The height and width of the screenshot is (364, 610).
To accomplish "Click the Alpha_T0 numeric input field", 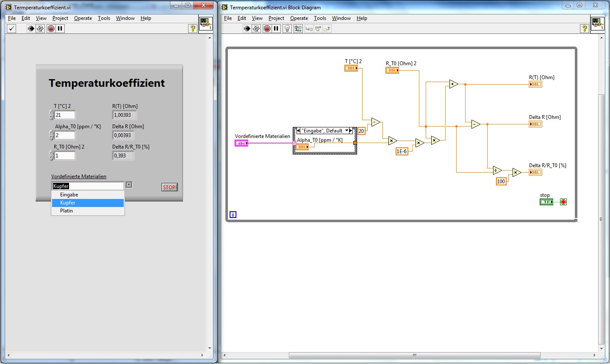I will click(x=65, y=135).
